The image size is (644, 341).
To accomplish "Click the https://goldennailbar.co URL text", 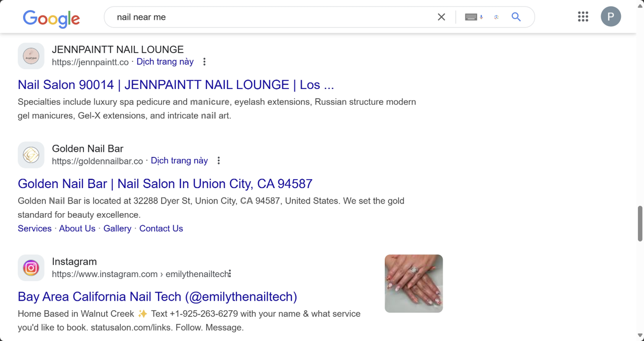I will point(97,161).
